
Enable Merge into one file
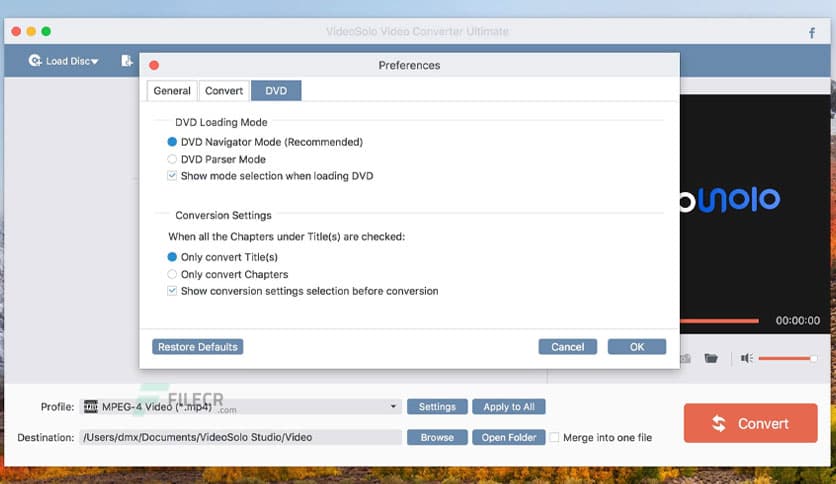554,437
